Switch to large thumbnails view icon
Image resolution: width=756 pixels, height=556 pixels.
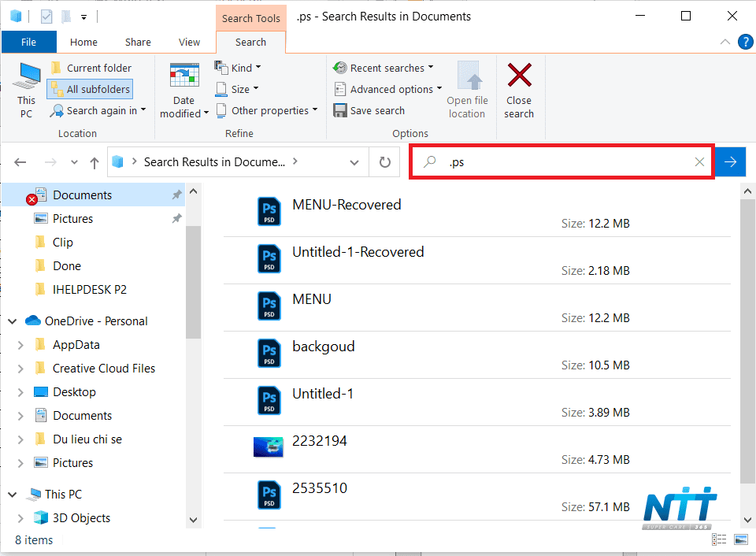point(741,539)
